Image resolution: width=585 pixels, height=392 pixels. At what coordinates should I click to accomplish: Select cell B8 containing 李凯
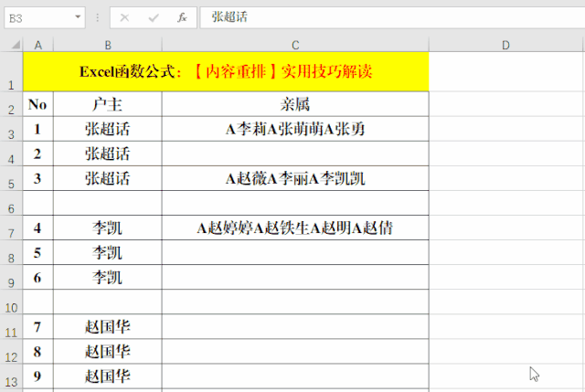tap(108, 252)
